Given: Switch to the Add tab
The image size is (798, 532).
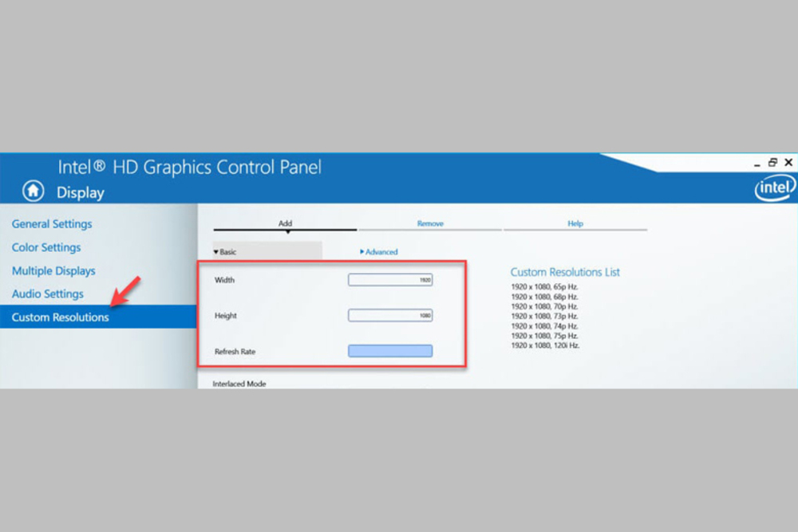Looking at the screenshot, I should [285, 224].
